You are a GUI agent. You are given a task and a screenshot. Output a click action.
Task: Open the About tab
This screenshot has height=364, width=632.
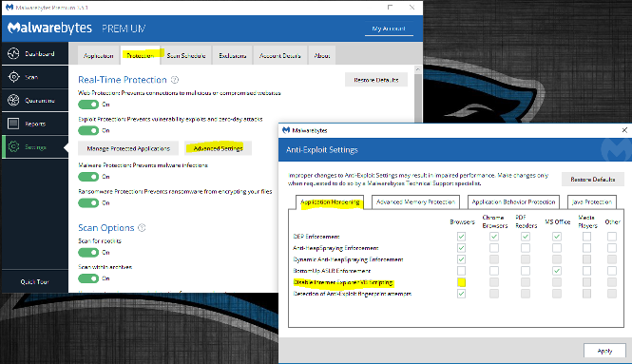coord(322,56)
